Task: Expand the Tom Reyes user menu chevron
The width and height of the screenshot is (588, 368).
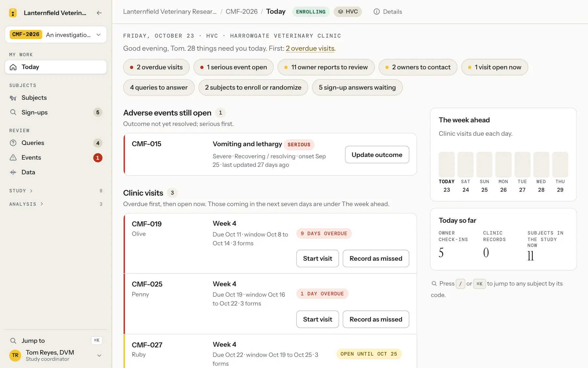Action: (x=99, y=356)
